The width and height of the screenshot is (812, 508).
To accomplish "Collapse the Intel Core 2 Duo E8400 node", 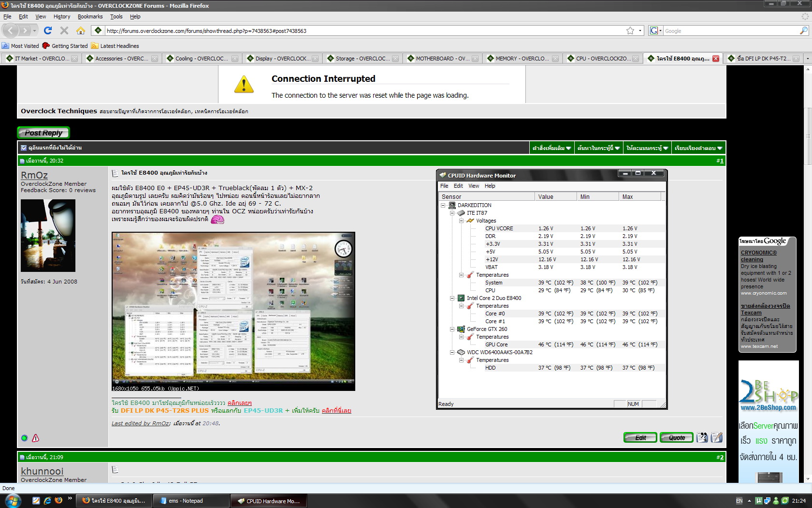I will pyautogui.click(x=452, y=298).
